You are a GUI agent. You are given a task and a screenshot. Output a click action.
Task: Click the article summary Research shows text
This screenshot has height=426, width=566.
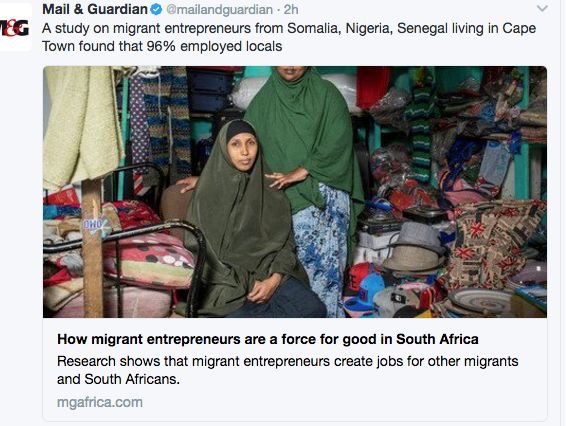[x=287, y=370]
